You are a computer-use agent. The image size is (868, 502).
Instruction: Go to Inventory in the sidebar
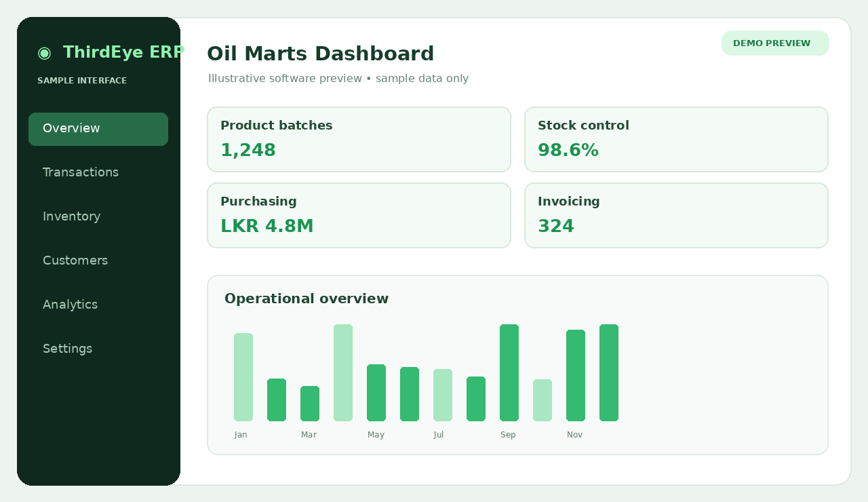tap(71, 216)
